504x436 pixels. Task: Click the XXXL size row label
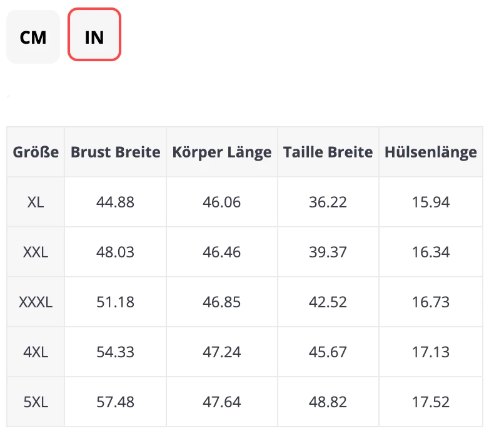pos(36,302)
